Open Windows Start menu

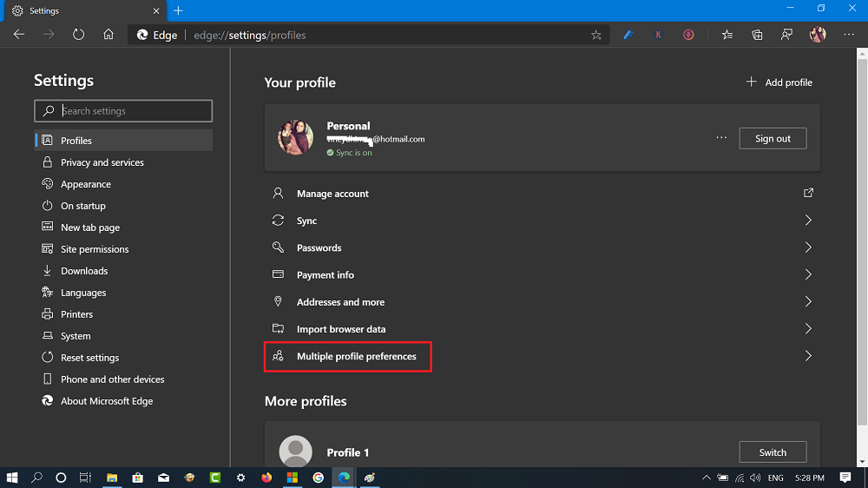[x=11, y=478]
